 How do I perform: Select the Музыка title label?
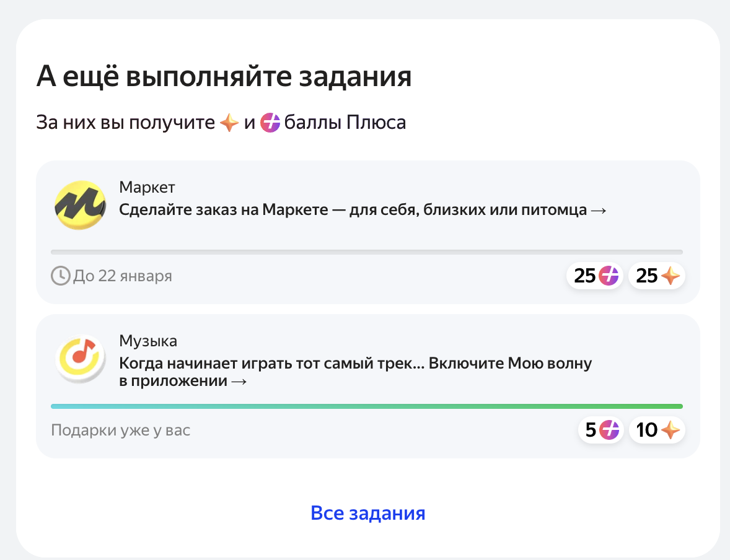coord(148,341)
